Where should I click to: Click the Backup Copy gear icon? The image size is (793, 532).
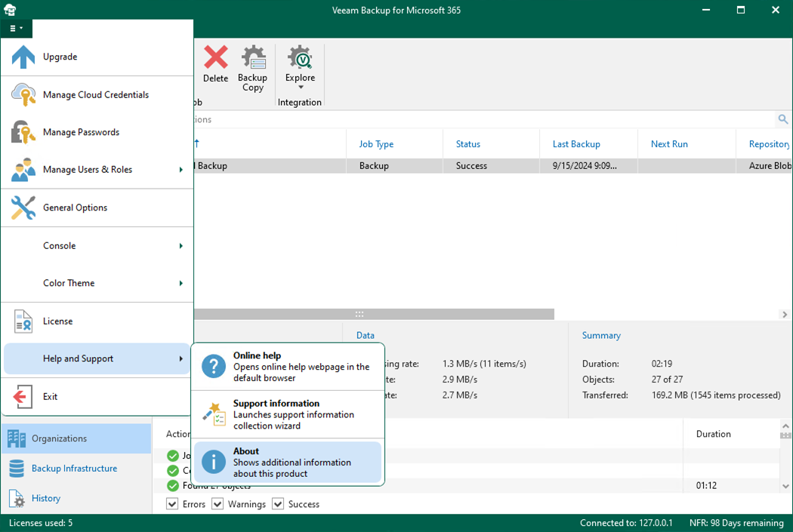253,57
